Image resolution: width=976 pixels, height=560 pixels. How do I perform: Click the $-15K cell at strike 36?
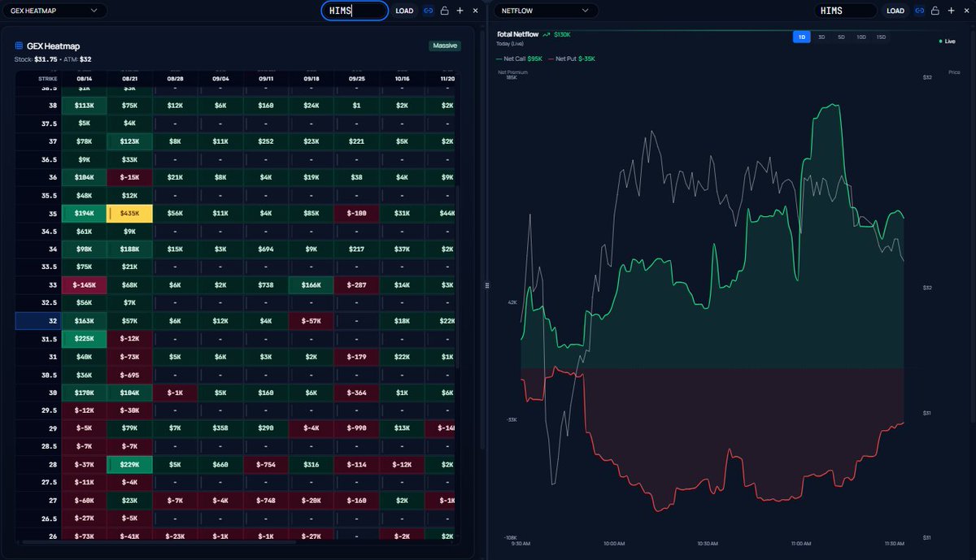tap(129, 177)
